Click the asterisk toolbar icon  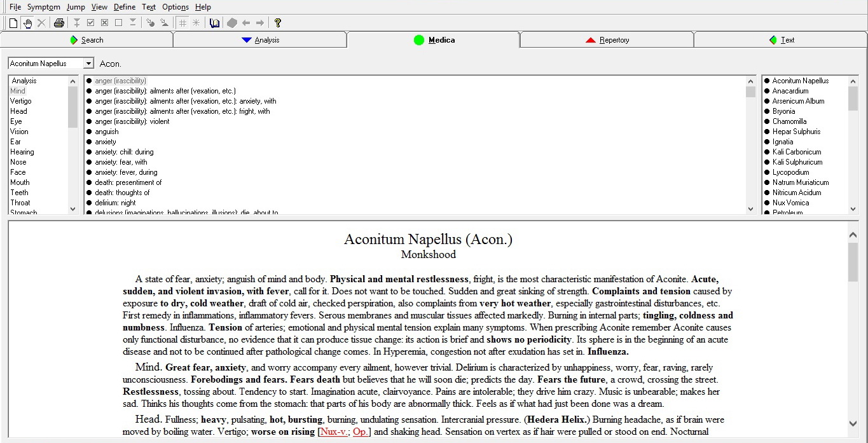click(x=196, y=23)
